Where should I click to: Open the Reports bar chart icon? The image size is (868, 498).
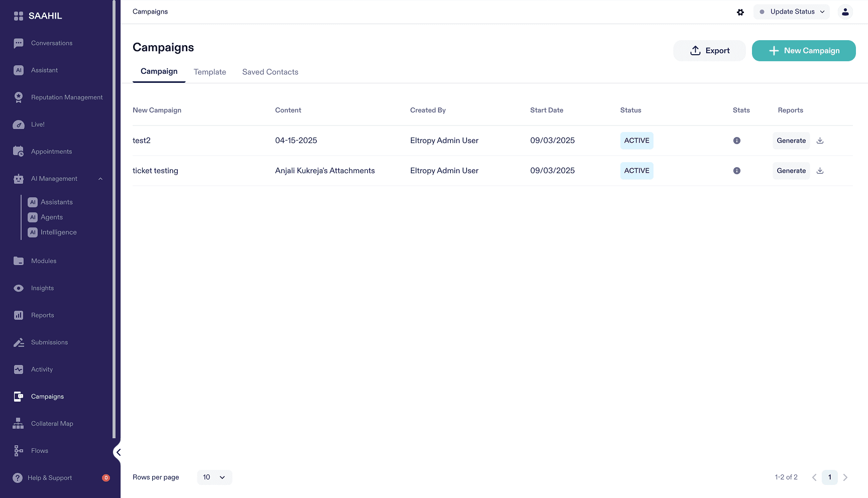click(19, 315)
